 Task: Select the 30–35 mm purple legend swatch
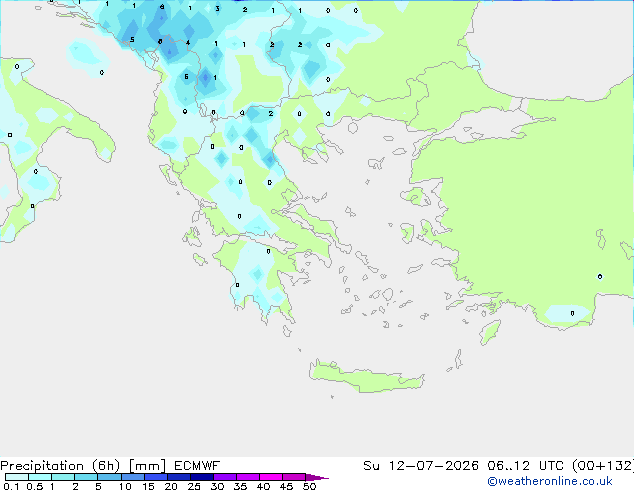click(224, 477)
